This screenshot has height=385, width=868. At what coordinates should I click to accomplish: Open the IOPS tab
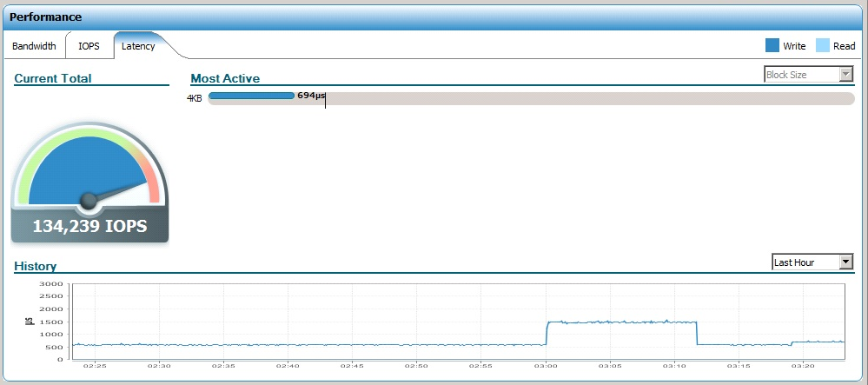click(x=89, y=46)
